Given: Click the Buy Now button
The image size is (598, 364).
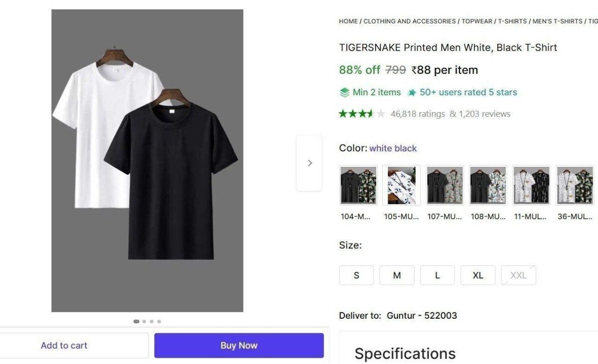Looking at the screenshot, I should point(239,345).
